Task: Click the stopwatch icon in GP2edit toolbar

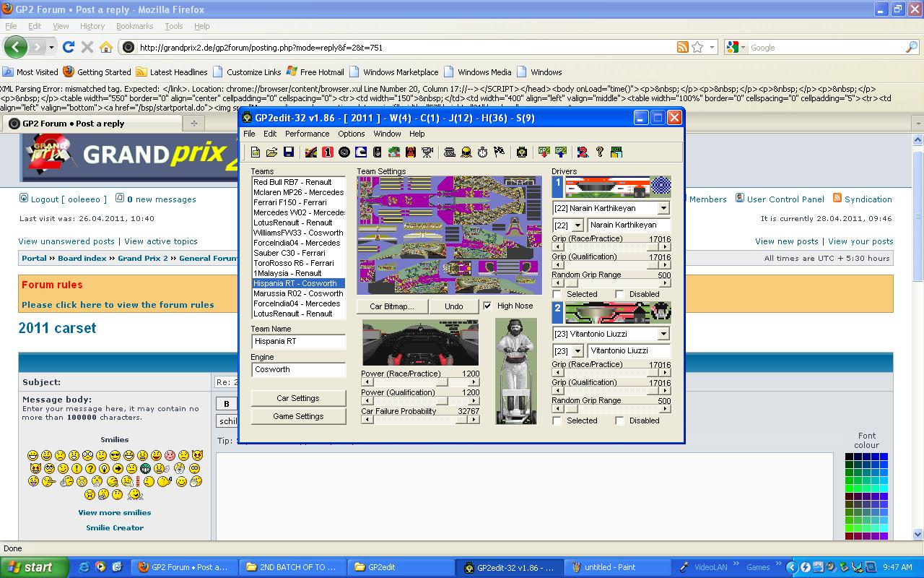Action: (482, 152)
